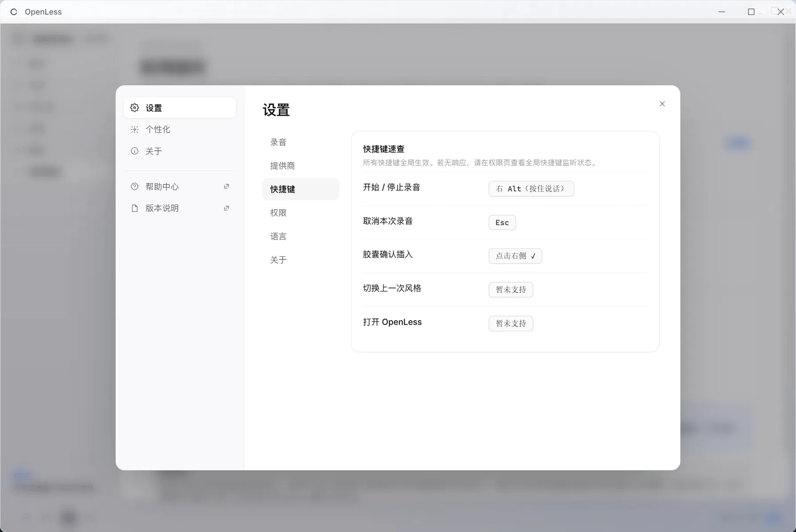Open external link icon beside 帮助中心
Viewport: 796px width, 532px height.
click(226, 187)
